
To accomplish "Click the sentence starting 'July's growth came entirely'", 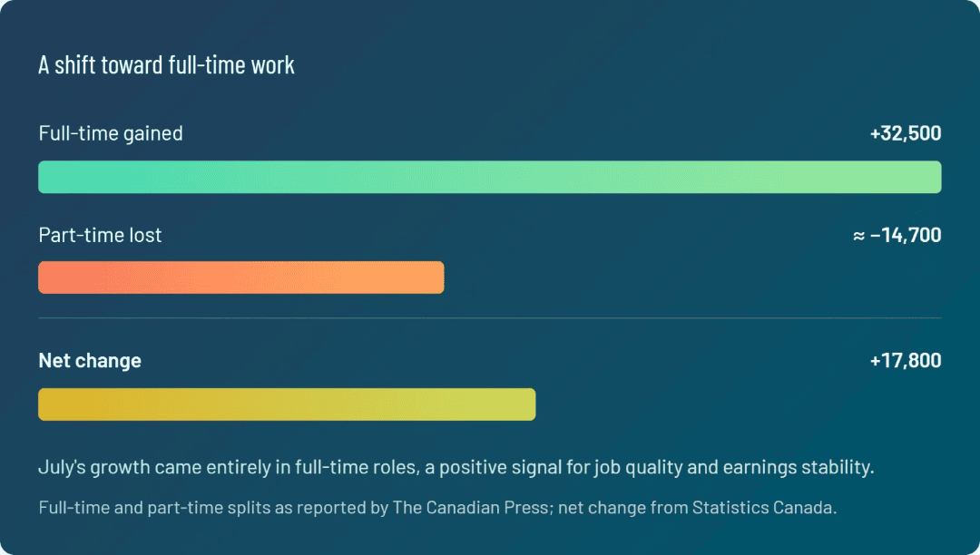I will 456,467.
